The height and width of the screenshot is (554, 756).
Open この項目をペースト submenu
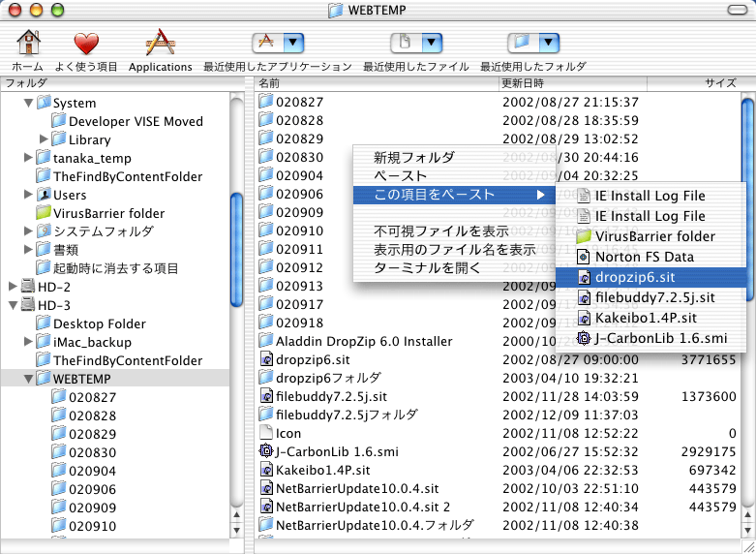tap(454, 195)
